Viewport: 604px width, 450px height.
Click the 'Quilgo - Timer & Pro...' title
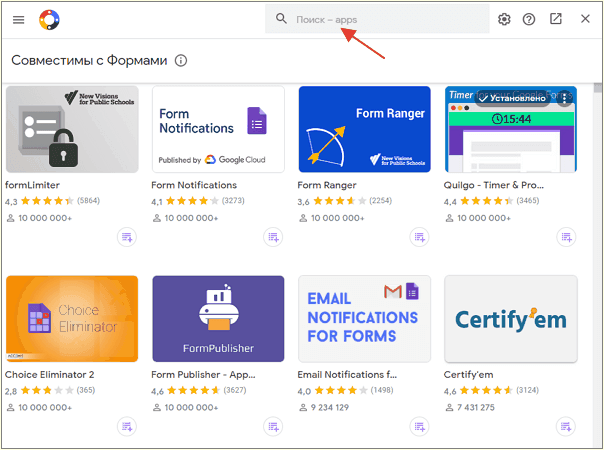493,185
